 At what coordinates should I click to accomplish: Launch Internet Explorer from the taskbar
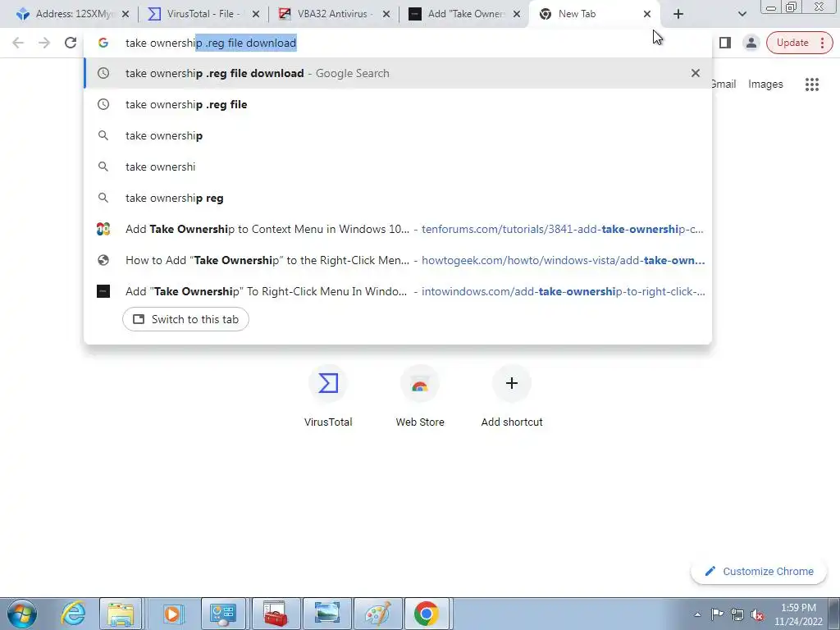click(73, 614)
